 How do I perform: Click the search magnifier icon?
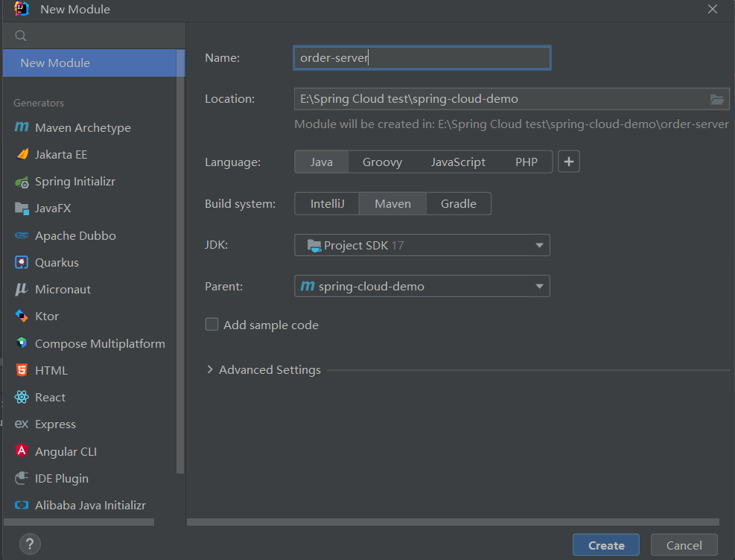[21, 36]
